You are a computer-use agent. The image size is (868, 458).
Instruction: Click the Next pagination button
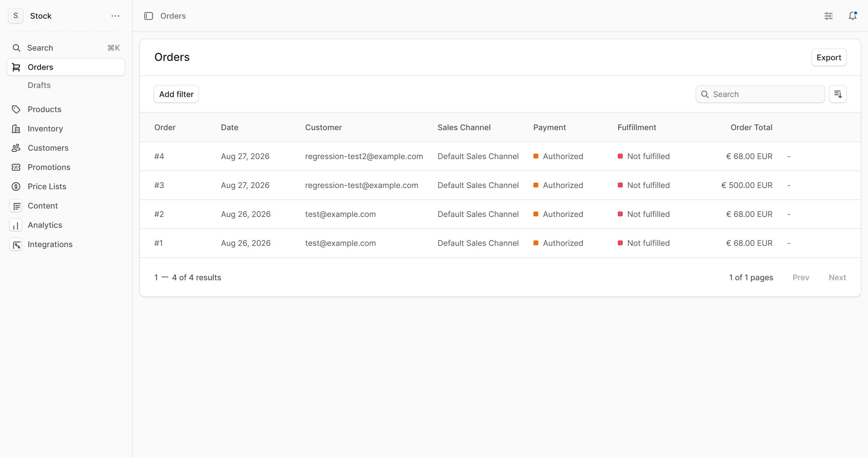(x=837, y=277)
